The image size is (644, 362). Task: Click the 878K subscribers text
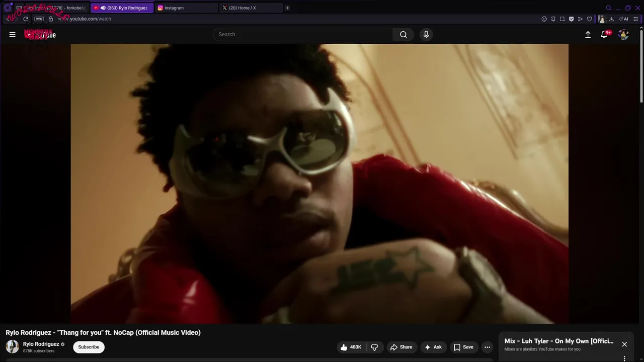[x=39, y=351]
